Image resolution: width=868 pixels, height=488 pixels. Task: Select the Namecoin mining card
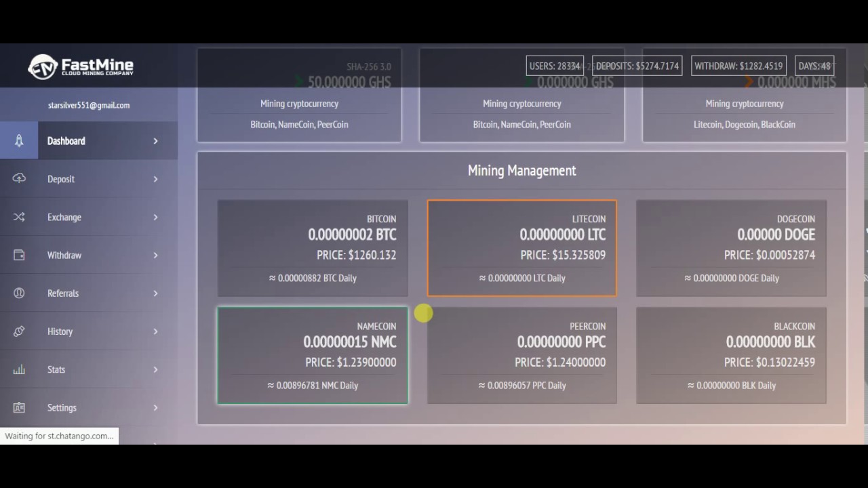click(x=313, y=356)
